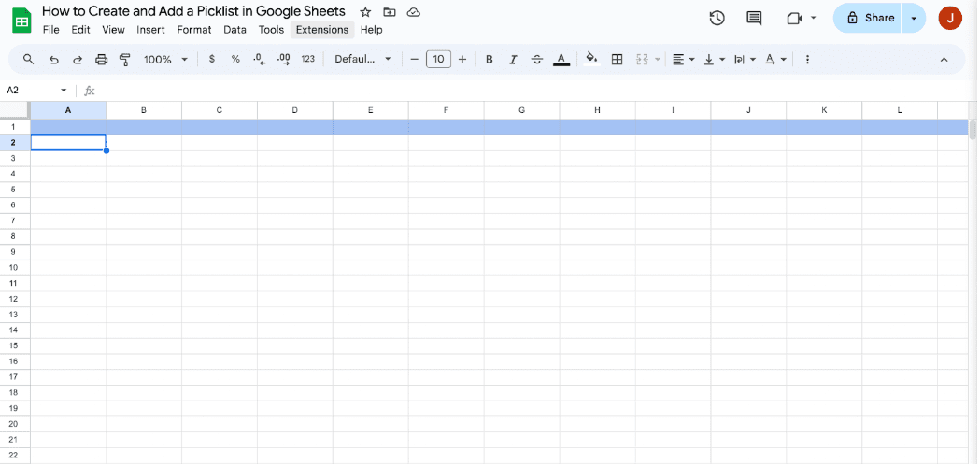Screen dimensions: 980x464
Task: Open the Default font dropdown
Action: pyautogui.click(x=363, y=60)
